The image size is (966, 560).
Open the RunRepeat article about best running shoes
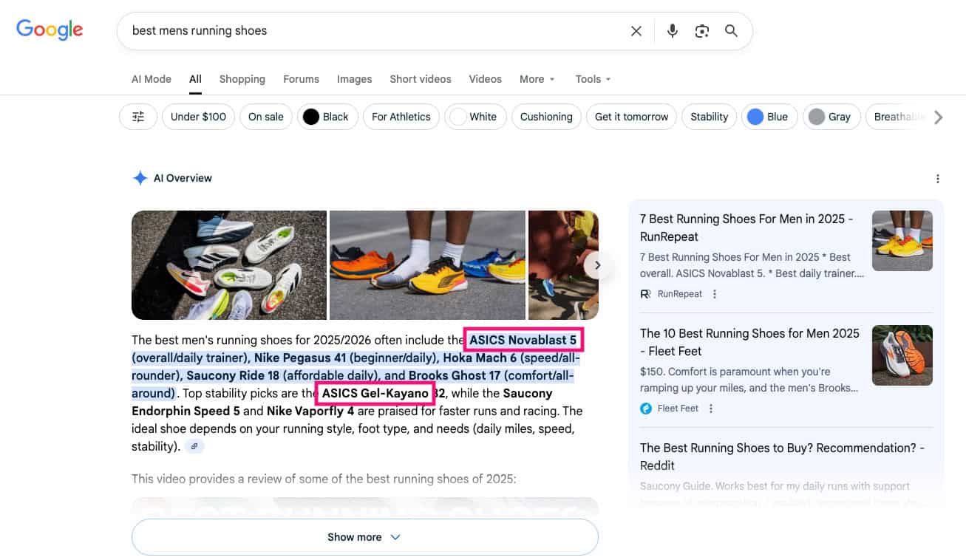tap(748, 228)
